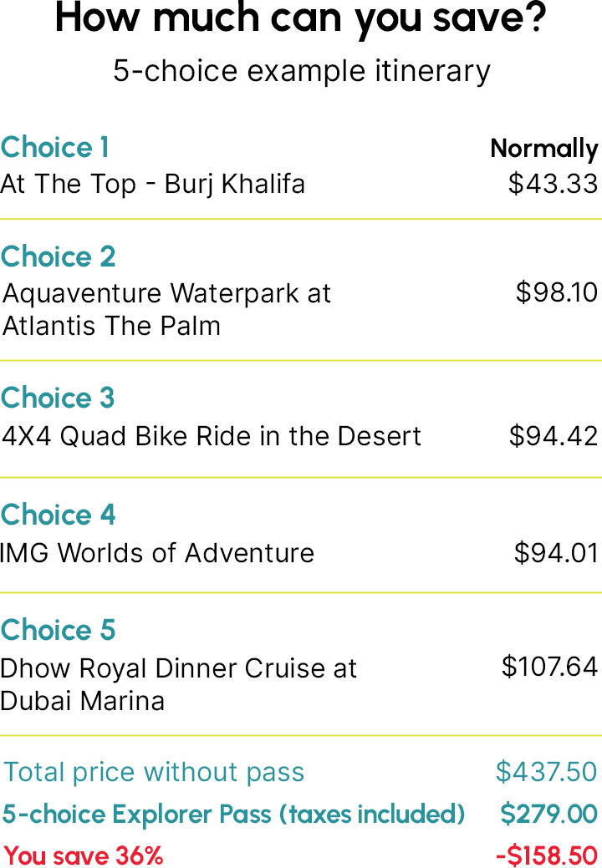Screen dimensions: 602x868
Task: Select the $94.01 IMG Worlds price
Action: click(x=556, y=553)
